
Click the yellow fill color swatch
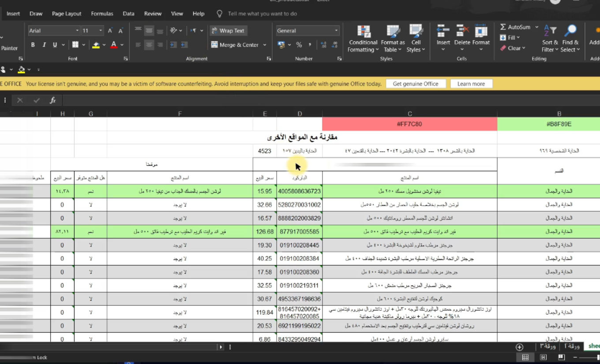click(96, 45)
